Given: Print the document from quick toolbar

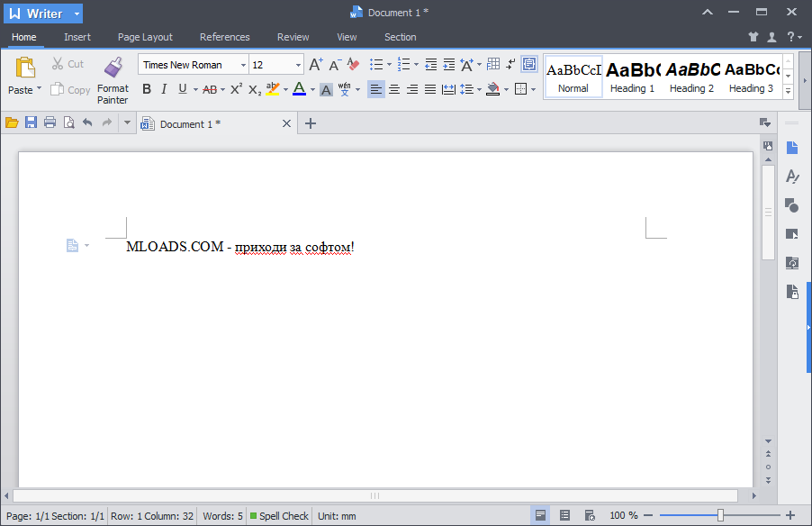Looking at the screenshot, I should (x=50, y=122).
